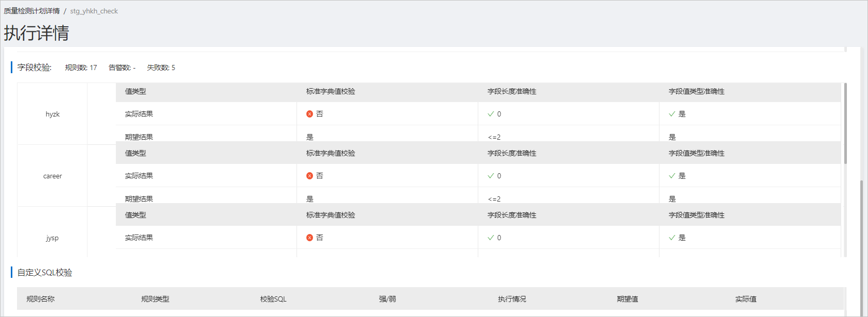Image resolution: width=868 pixels, height=317 pixels.
Task: Click 实际结果 label in career row
Action: (139, 176)
